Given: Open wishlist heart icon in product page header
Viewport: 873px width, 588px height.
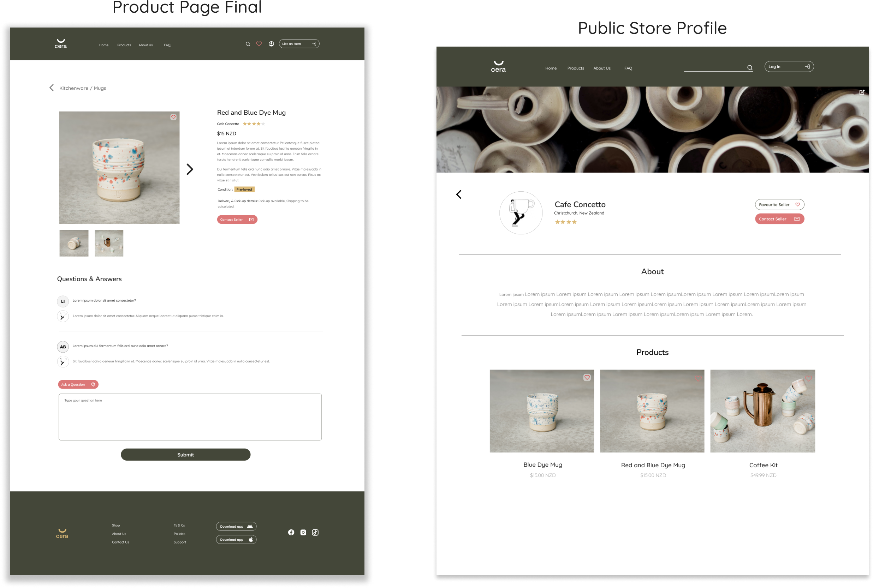Looking at the screenshot, I should click(259, 44).
